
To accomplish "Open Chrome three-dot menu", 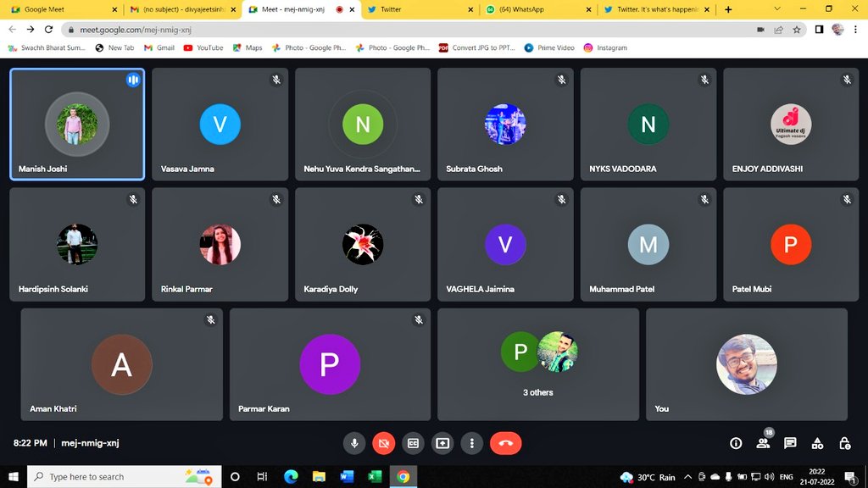I will [856, 30].
